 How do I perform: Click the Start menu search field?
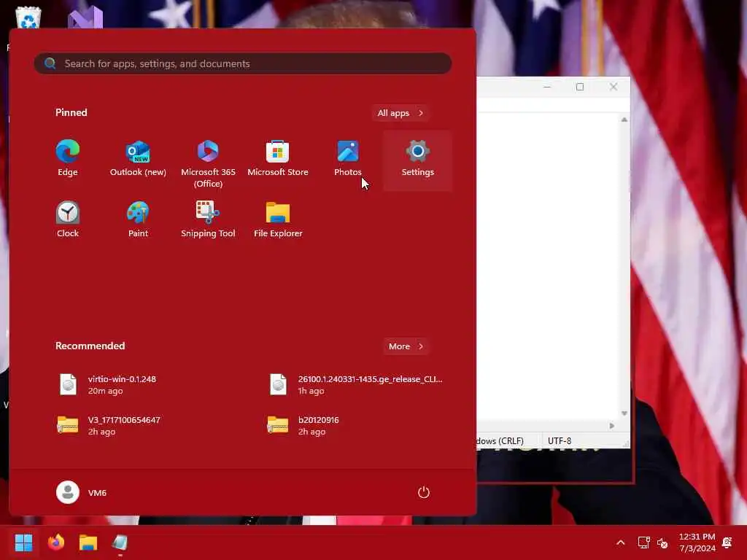click(x=243, y=63)
